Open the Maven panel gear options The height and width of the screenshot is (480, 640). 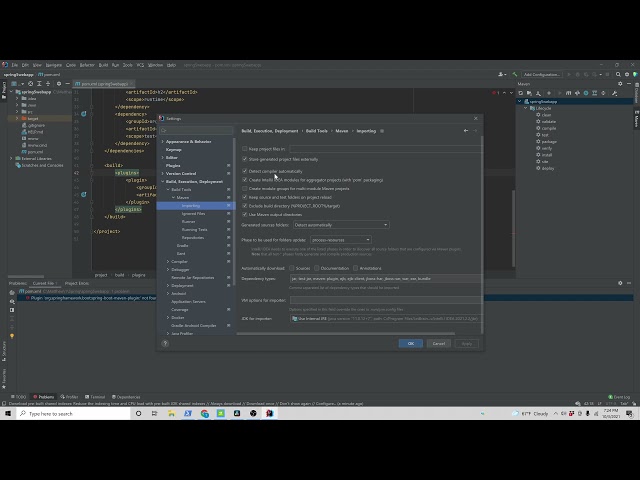pyautogui.click(x=620, y=84)
